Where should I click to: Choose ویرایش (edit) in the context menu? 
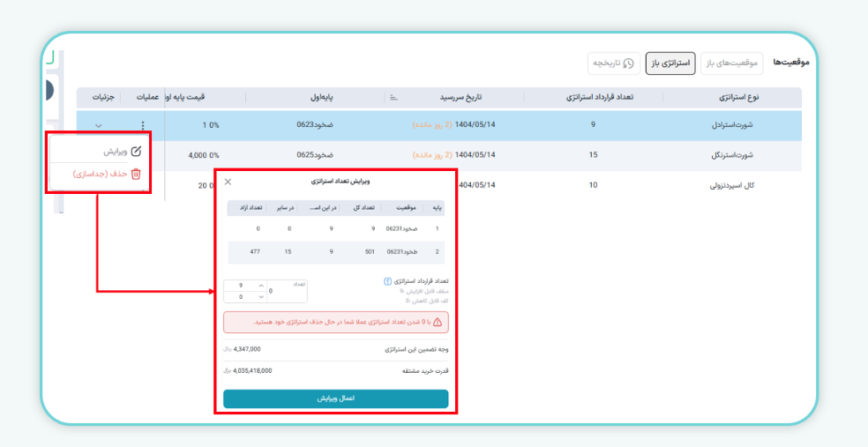pyautogui.click(x=123, y=151)
